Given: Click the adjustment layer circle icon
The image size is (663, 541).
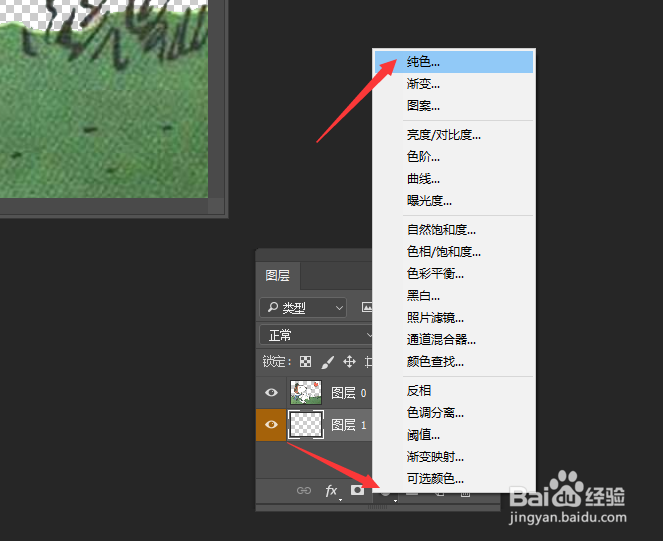Looking at the screenshot, I should click(386, 493).
